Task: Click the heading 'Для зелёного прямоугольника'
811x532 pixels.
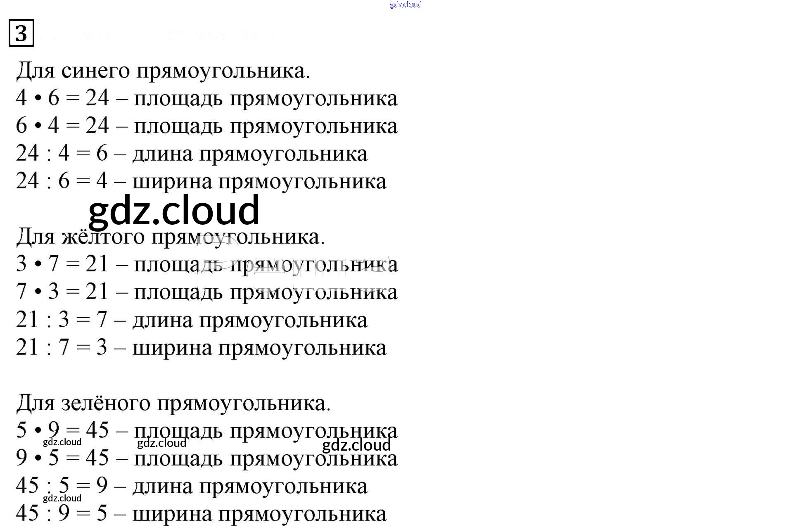Action: point(173,403)
